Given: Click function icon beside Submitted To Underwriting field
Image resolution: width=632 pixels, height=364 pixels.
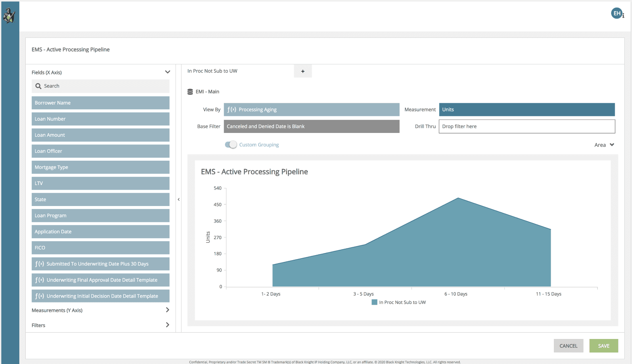Looking at the screenshot, I should point(40,264).
